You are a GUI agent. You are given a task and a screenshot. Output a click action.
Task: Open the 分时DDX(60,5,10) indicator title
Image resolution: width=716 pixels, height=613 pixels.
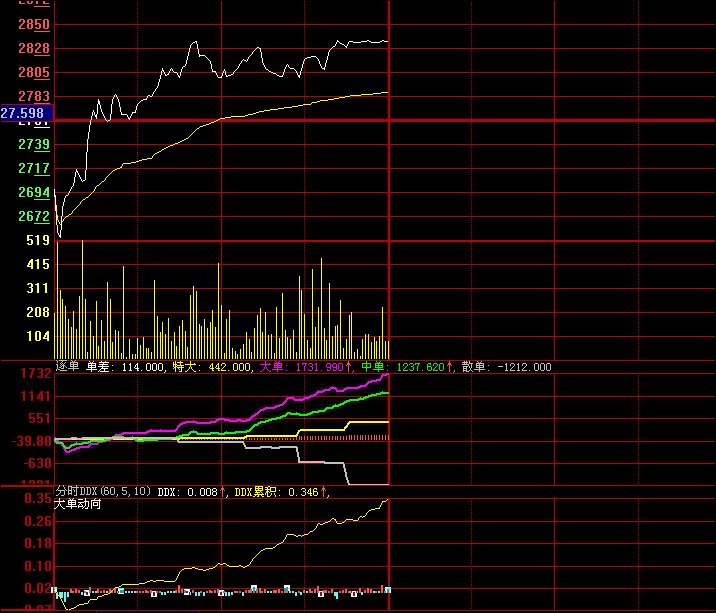104,491
